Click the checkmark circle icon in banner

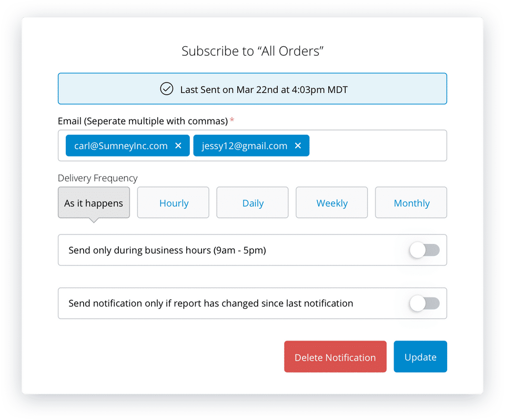tap(167, 89)
